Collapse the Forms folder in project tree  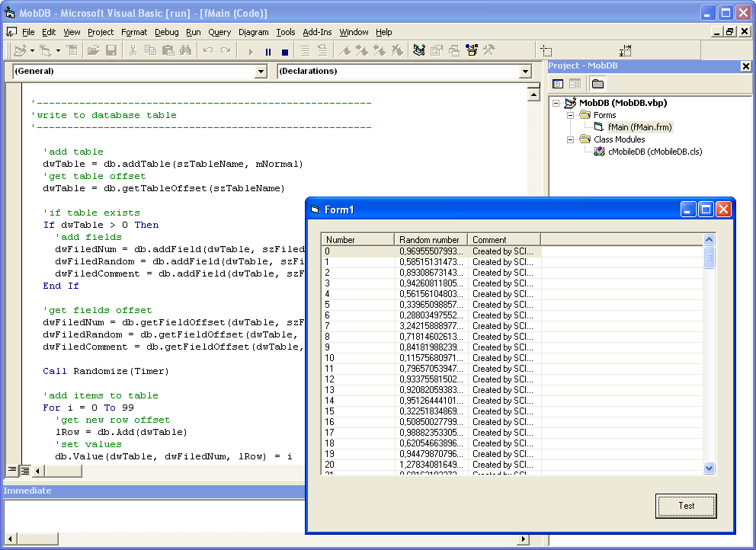(x=570, y=115)
